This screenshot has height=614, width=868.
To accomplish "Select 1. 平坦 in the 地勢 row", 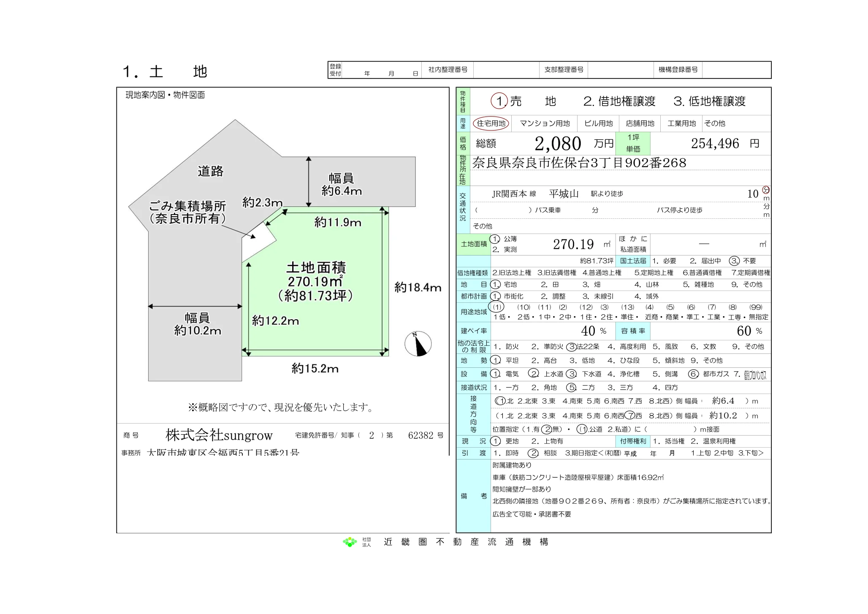I will [505, 361].
